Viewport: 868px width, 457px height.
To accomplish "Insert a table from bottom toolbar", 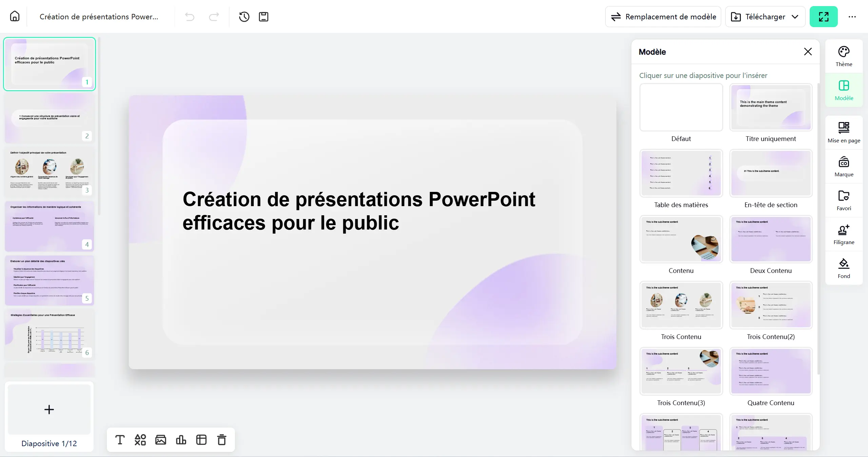I will [x=201, y=440].
